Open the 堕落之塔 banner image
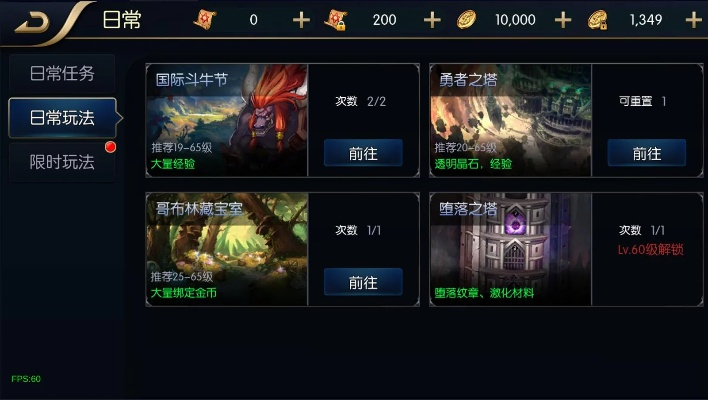 [x=511, y=250]
